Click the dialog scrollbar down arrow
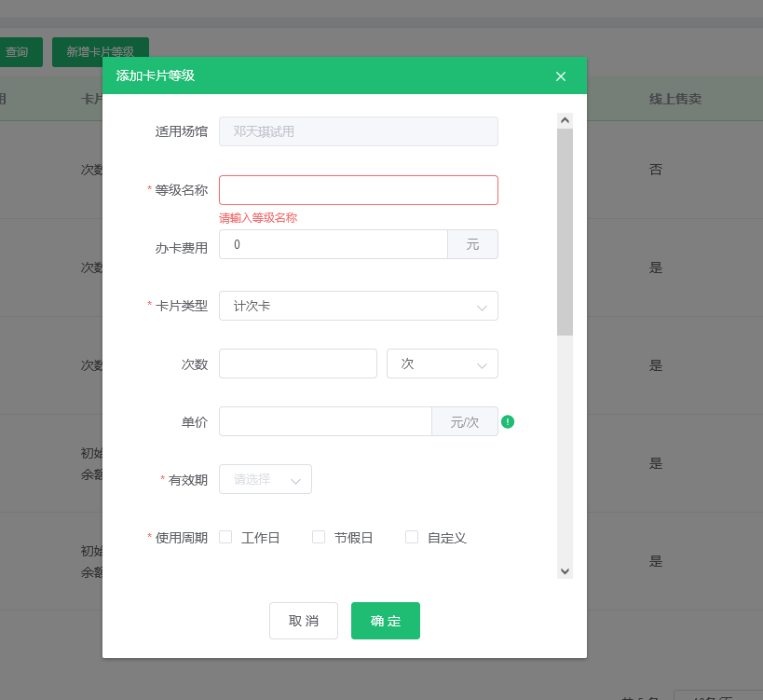The height and width of the screenshot is (700, 763). 565,570
